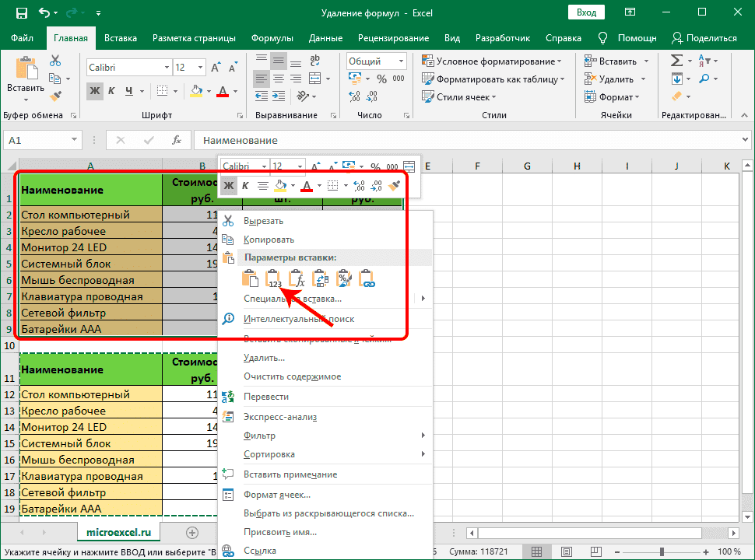Image resolution: width=755 pixels, height=560 pixels.
Task: Choose the Paste Link clipboard icon
Action: [367, 278]
